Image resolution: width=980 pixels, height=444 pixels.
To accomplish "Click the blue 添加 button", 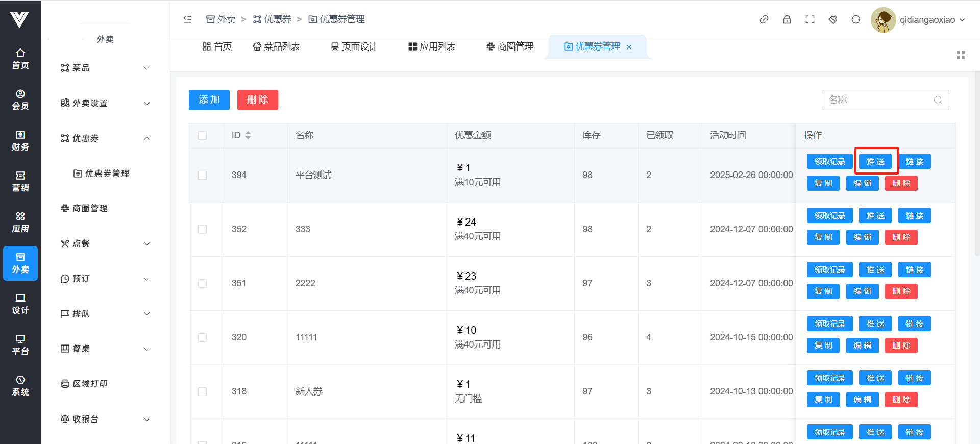I will tap(209, 100).
